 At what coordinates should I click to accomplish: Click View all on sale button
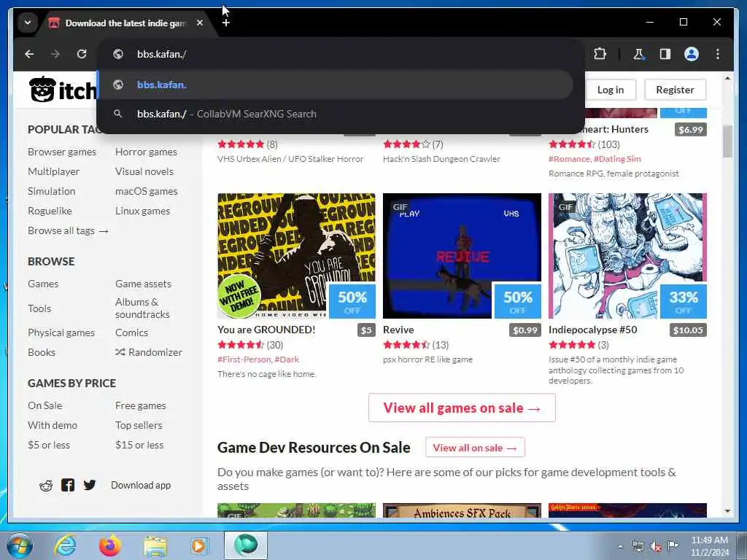(475, 448)
